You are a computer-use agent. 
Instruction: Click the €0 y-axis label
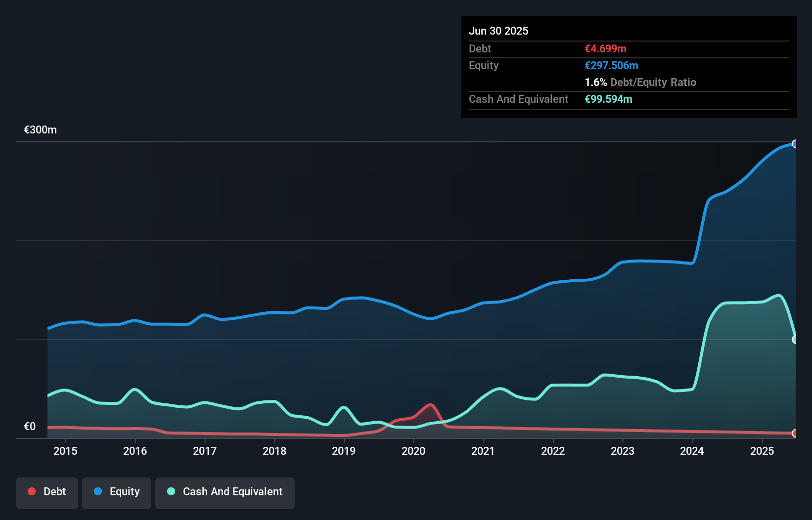click(30, 427)
